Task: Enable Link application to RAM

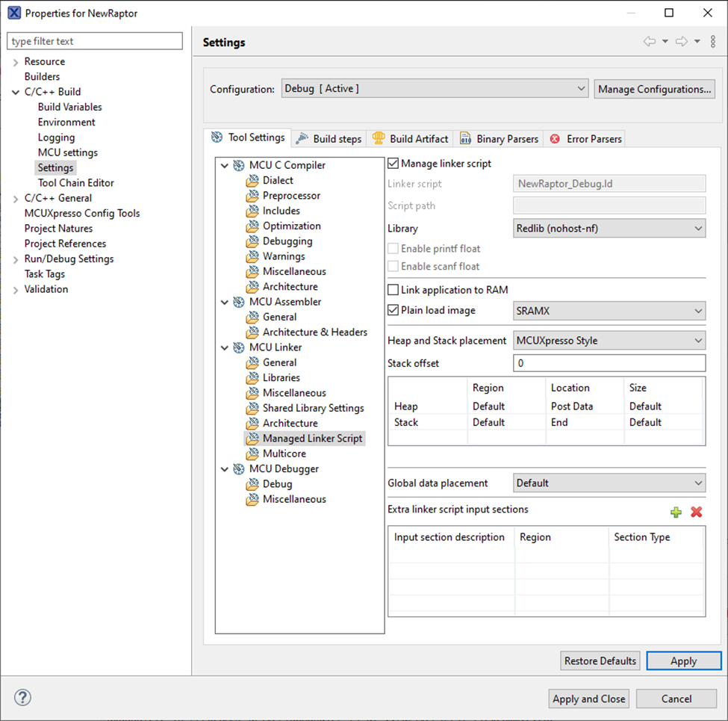Action: [x=392, y=290]
